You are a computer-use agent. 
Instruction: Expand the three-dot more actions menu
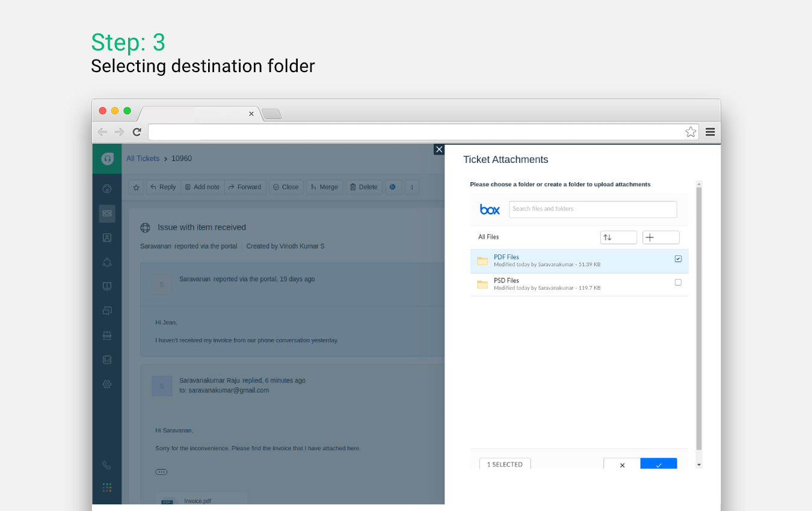tap(412, 187)
